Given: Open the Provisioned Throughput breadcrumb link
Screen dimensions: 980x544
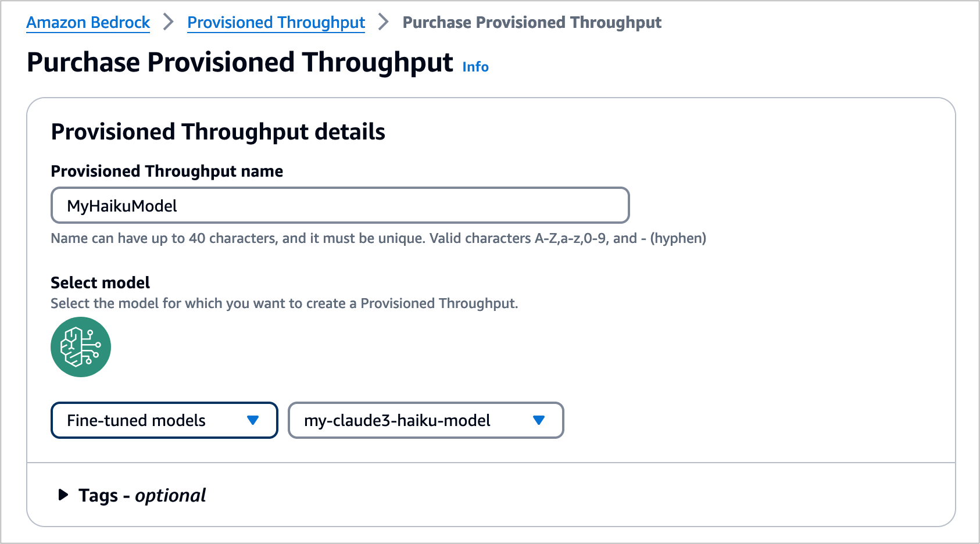Looking at the screenshot, I should [x=276, y=22].
